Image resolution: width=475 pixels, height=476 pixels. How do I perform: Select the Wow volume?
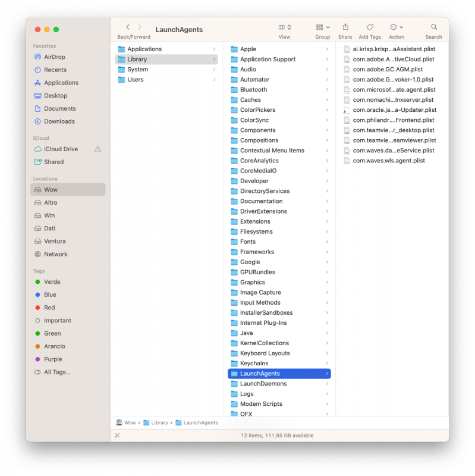(x=68, y=189)
